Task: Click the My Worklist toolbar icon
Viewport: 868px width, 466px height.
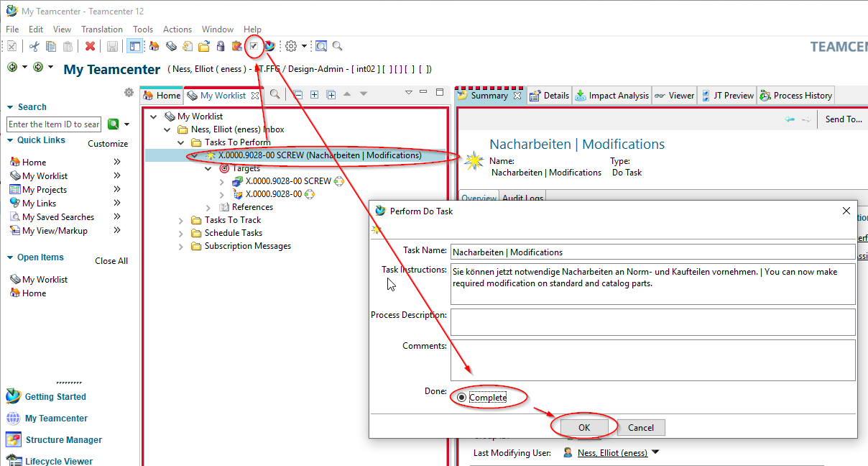Action: tap(171, 47)
